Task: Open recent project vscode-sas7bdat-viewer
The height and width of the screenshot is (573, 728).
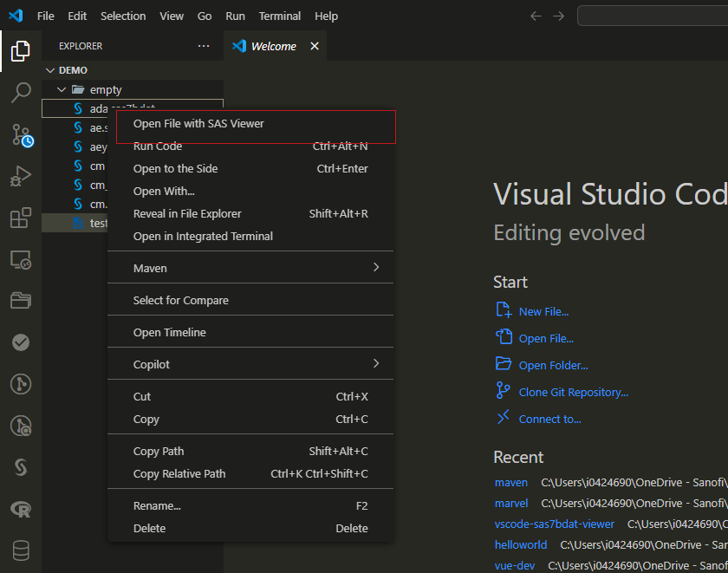Action: click(x=555, y=524)
